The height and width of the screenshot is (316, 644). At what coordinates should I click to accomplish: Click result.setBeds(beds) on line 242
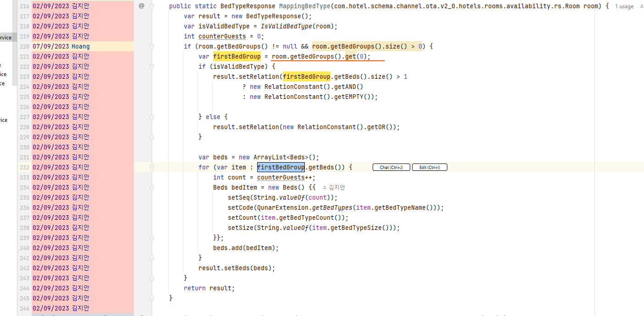pos(235,268)
